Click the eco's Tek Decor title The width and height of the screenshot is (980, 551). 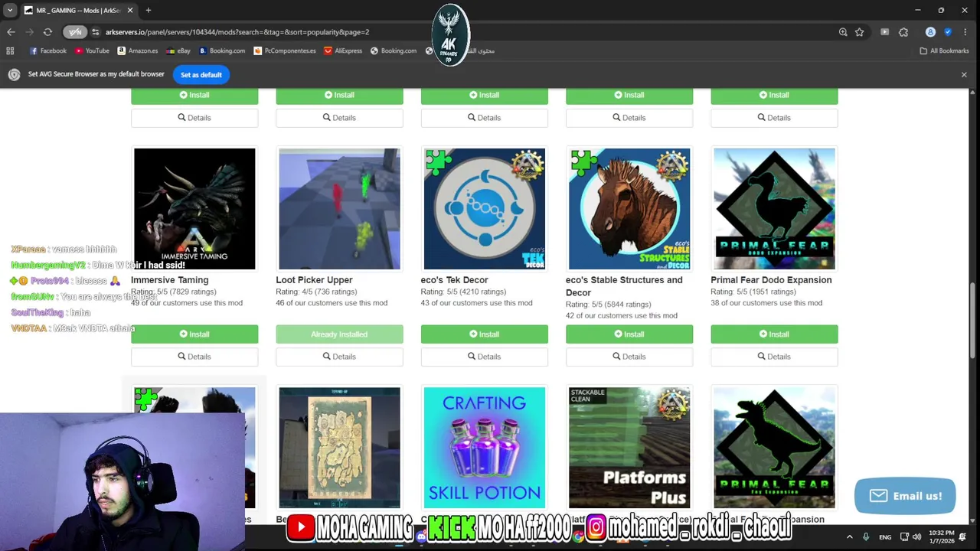click(454, 280)
